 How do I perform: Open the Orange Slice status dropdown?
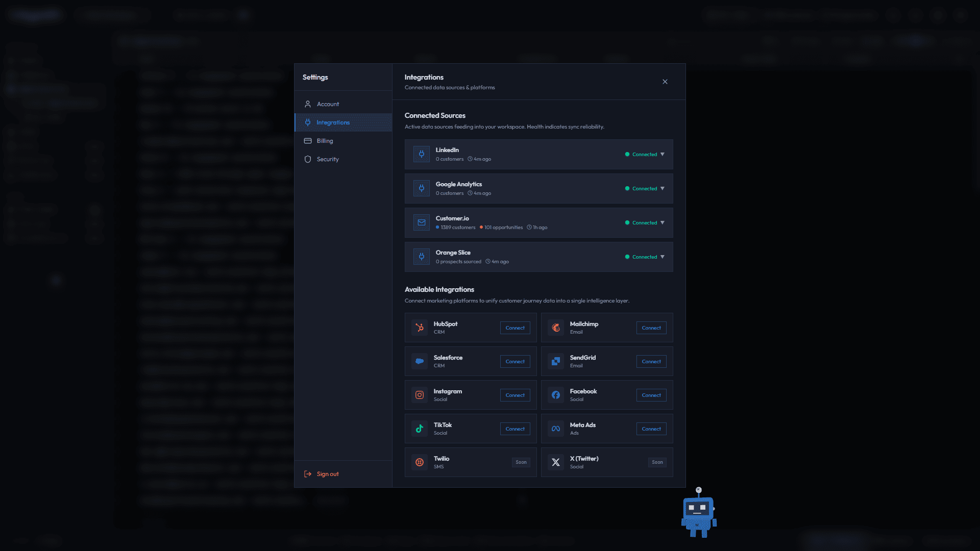(x=662, y=257)
